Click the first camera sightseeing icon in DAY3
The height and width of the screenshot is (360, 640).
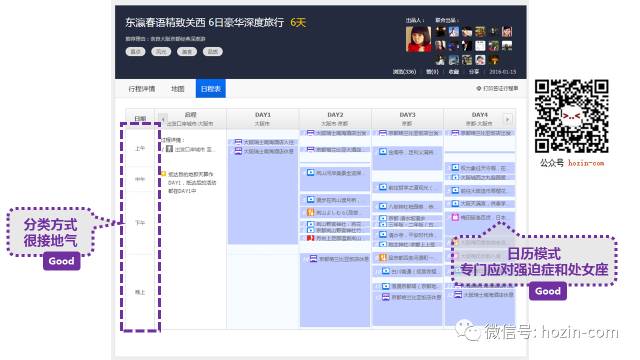click(x=383, y=152)
